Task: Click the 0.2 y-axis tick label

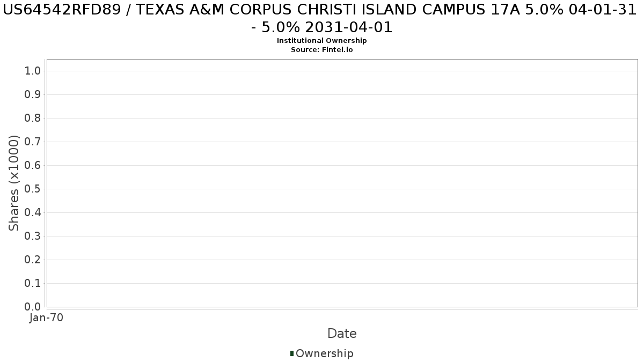Action: pyautogui.click(x=33, y=260)
